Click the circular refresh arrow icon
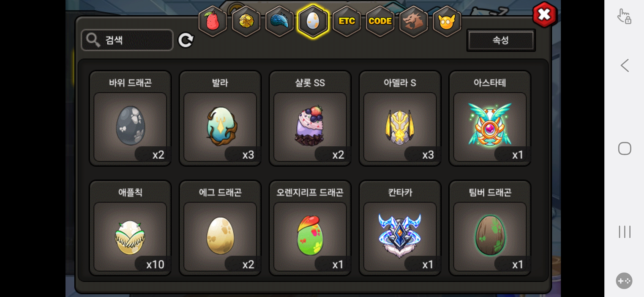 coord(186,40)
